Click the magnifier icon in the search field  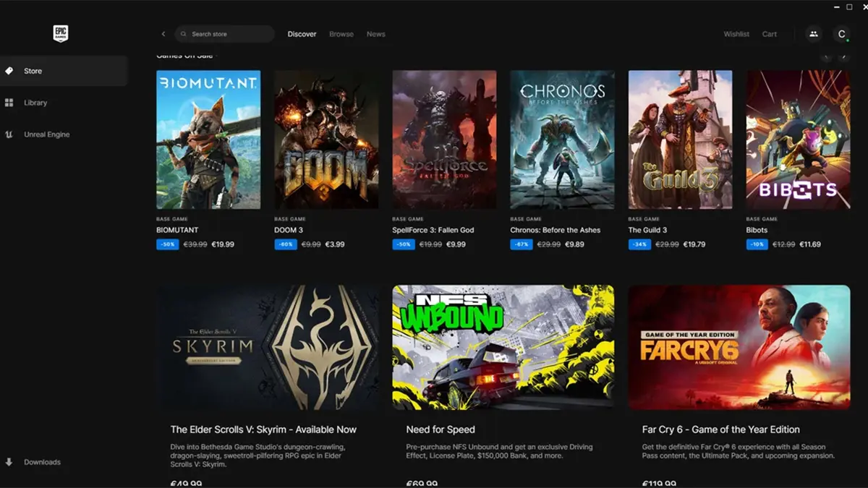[x=184, y=34]
